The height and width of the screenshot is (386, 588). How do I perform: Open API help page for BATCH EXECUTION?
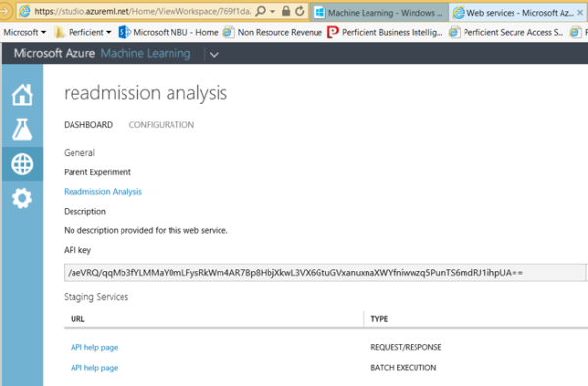94,368
